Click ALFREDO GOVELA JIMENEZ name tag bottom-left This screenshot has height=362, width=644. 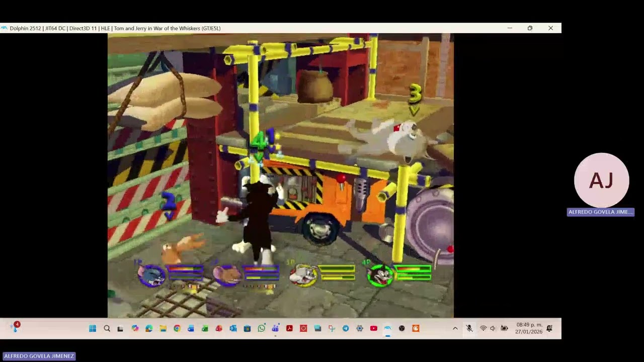coord(39,356)
